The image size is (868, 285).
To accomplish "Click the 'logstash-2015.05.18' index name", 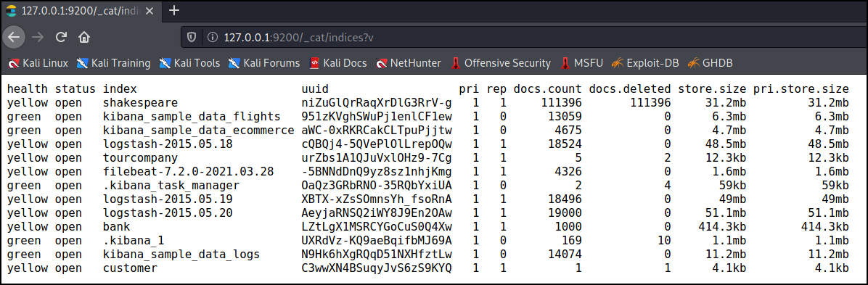I will point(168,144).
